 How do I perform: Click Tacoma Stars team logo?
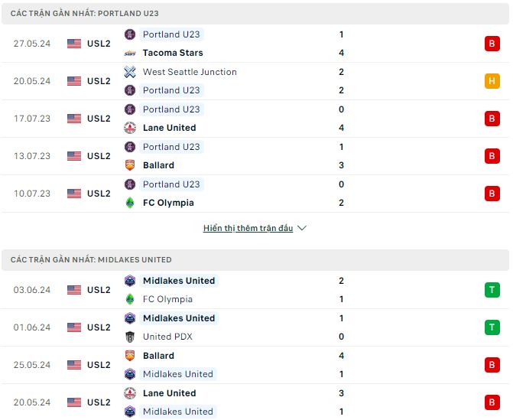pos(130,53)
